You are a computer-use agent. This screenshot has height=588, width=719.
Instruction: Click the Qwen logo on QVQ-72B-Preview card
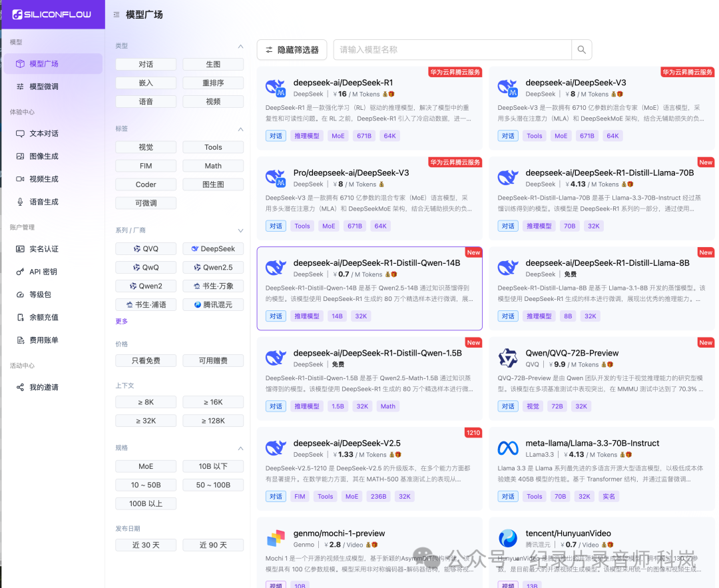tap(508, 358)
